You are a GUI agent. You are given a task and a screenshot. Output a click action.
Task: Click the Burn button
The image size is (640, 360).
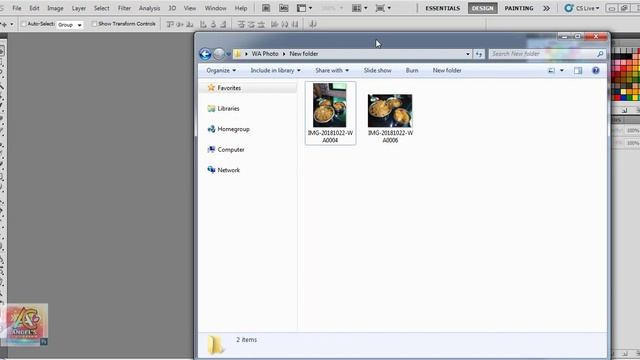(x=412, y=71)
